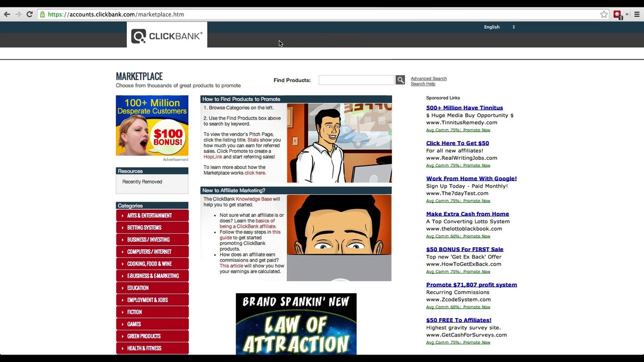Click Promote Now under HowToGetExBack.com
This screenshot has width=644, height=362.
(x=476, y=271)
